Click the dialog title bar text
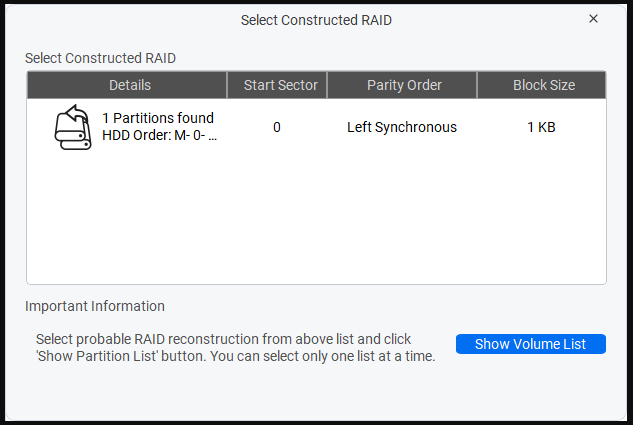The height and width of the screenshot is (425, 633). [x=317, y=19]
